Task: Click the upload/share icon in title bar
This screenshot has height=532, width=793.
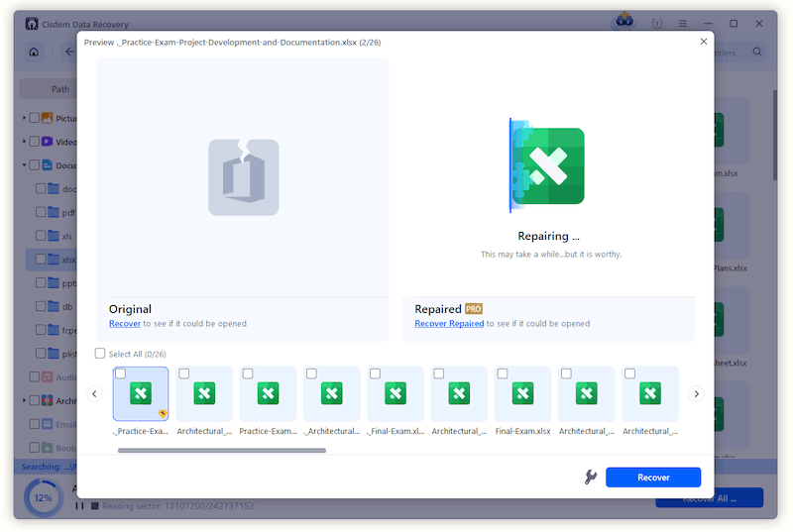Action: 657,24
